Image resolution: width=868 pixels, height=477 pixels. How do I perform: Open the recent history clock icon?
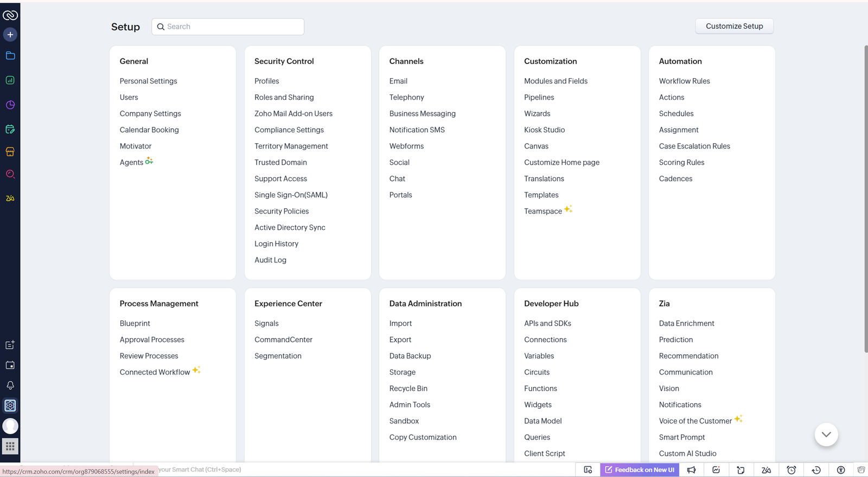tap(816, 470)
